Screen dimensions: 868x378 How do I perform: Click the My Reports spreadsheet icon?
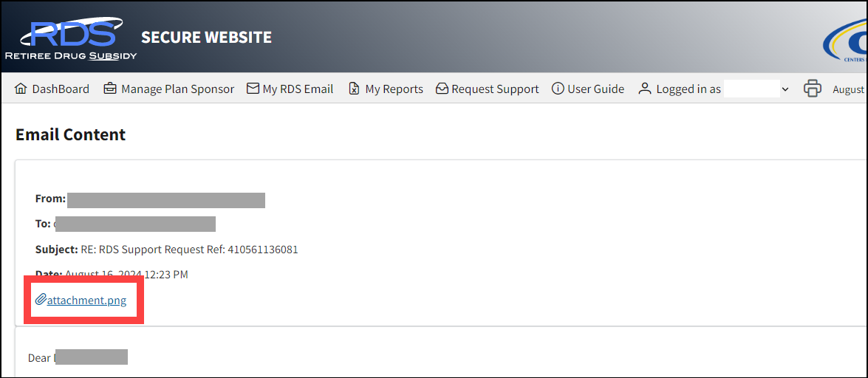(354, 89)
